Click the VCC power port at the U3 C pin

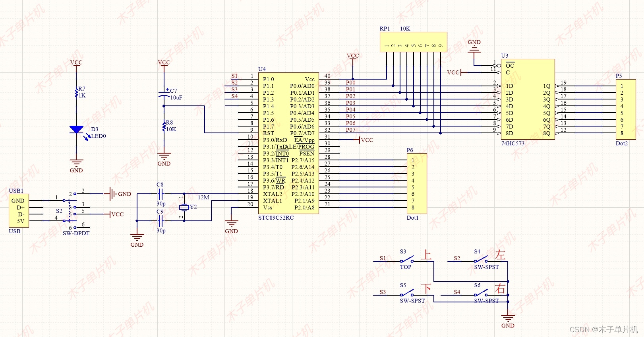pyautogui.click(x=454, y=72)
